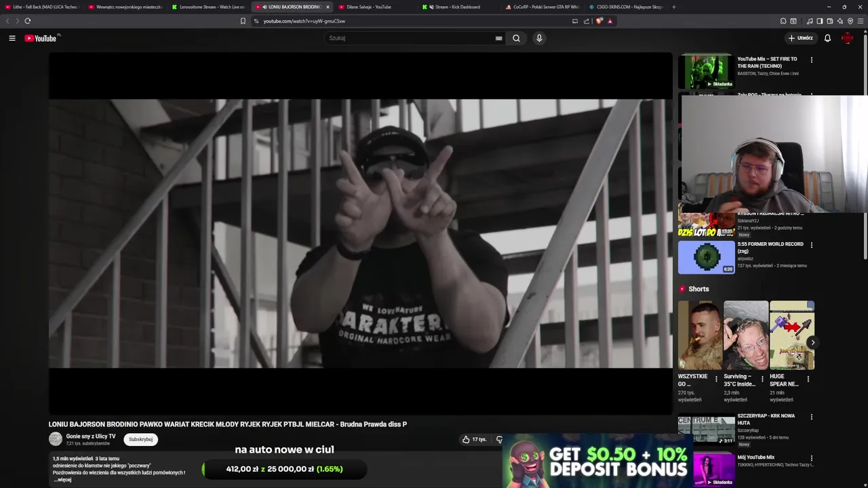Click the video title LONIU BAJORSON BRODINIO
This screenshot has height=488, width=868.
[228, 424]
